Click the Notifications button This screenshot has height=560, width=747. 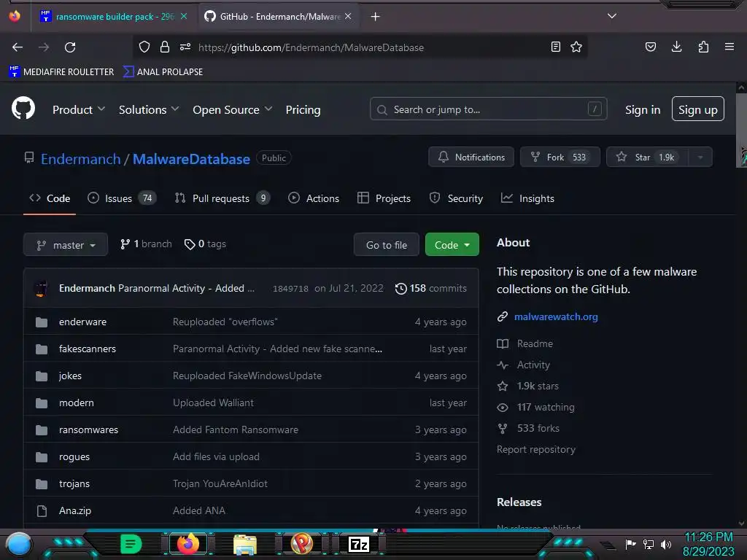(x=471, y=157)
